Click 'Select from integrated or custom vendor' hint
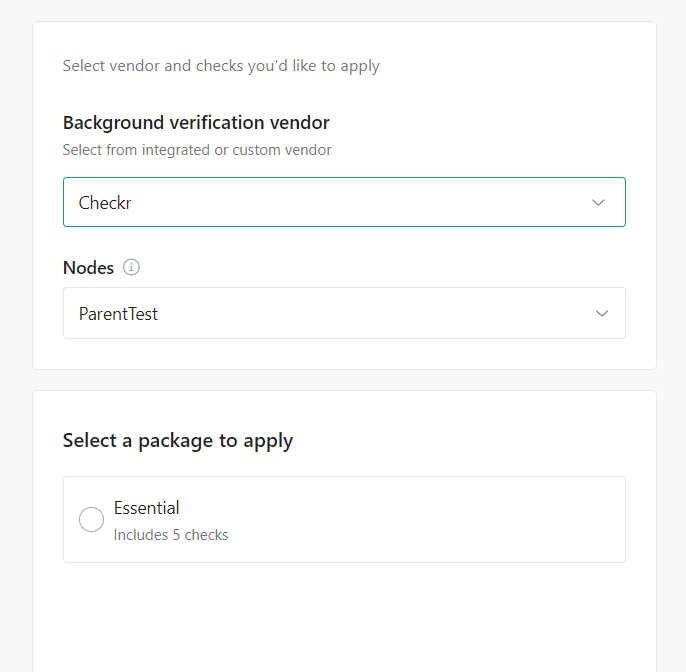The image size is (686, 672). click(196, 150)
